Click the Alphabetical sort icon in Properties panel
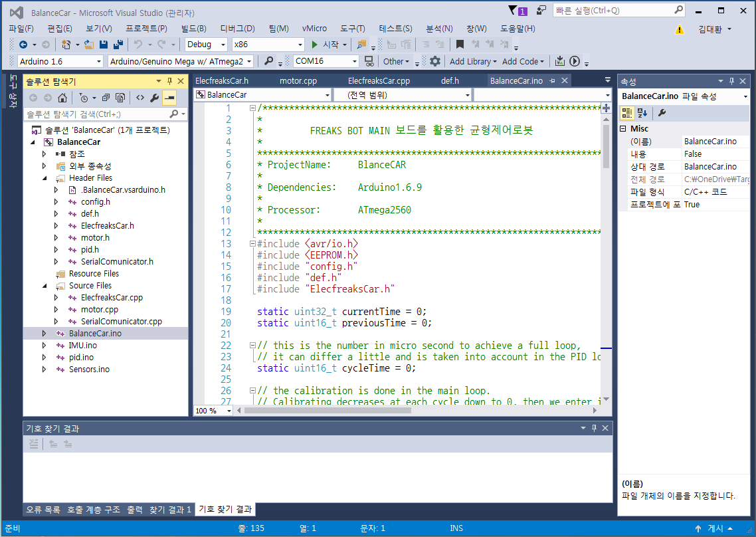 click(x=642, y=113)
